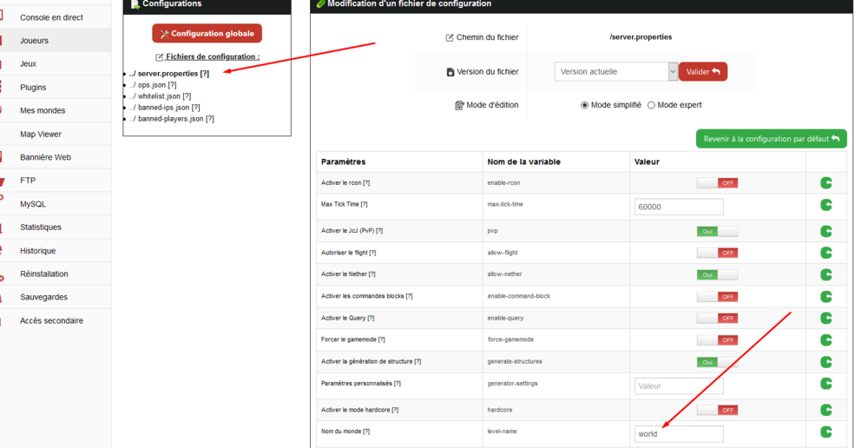Click the green save icon for generate-structures row

[825, 362]
